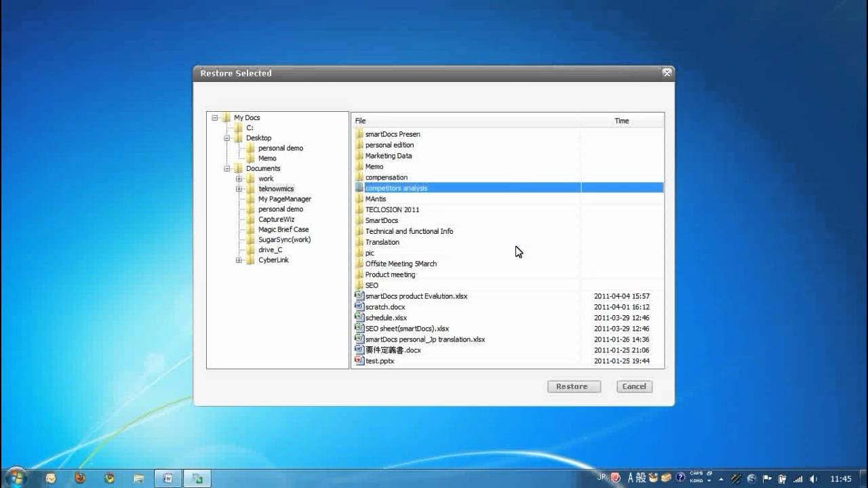Click the folder icon of competitors analysis row

click(359, 188)
